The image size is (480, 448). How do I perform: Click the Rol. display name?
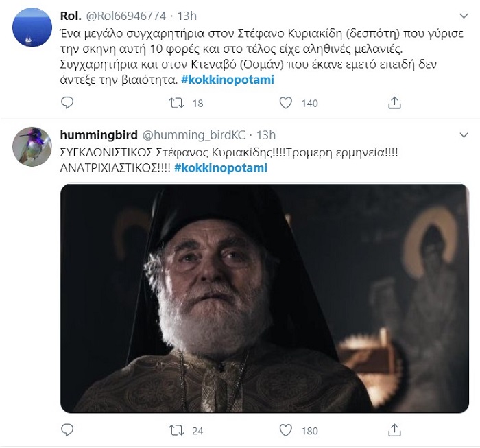tap(72, 16)
